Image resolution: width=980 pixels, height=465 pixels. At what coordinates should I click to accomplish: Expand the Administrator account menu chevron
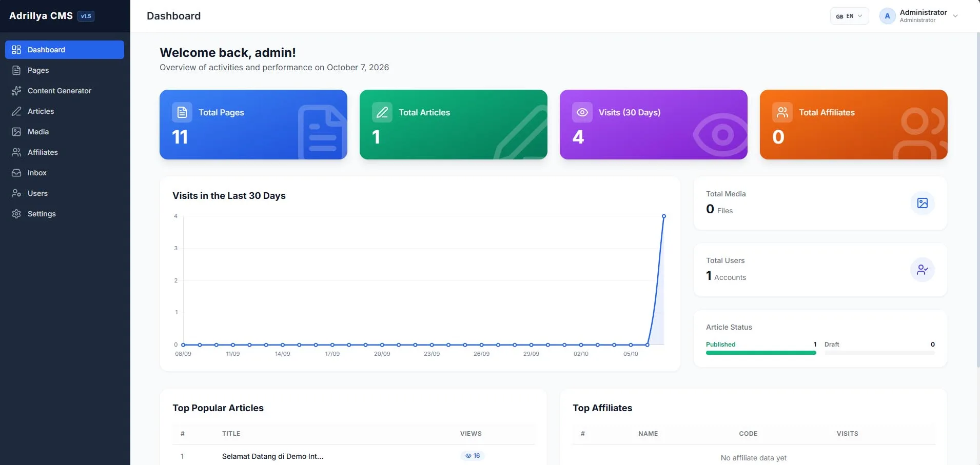(x=955, y=16)
